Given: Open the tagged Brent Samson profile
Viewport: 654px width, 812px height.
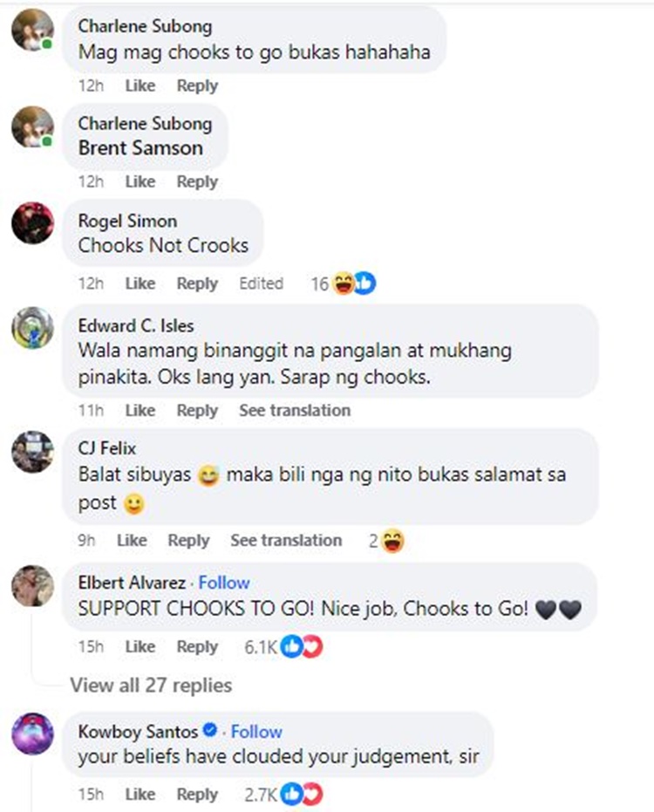Looking at the screenshot, I should pyautogui.click(x=141, y=148).
